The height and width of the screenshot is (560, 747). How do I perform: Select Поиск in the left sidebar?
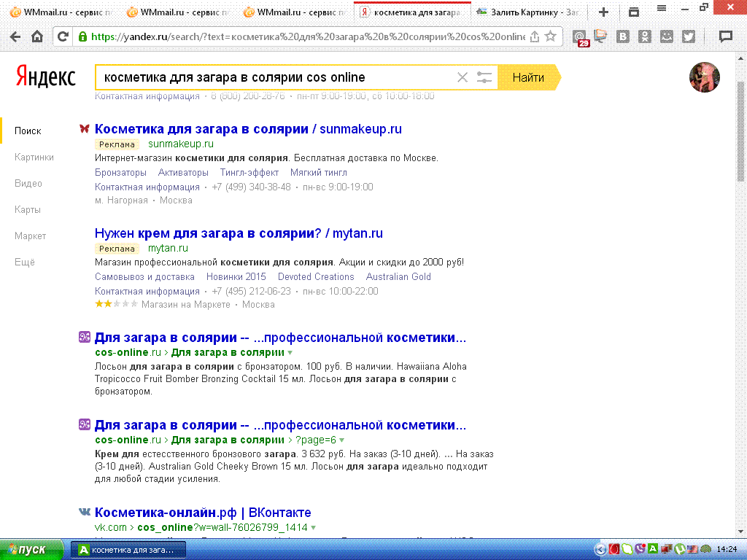coord(28,131)
